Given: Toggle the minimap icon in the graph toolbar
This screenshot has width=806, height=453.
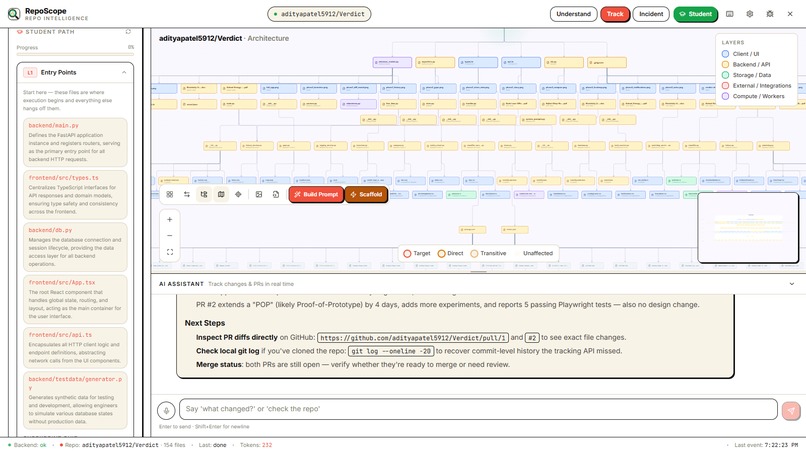Looking at the screenshot, I should pos(221,194).
